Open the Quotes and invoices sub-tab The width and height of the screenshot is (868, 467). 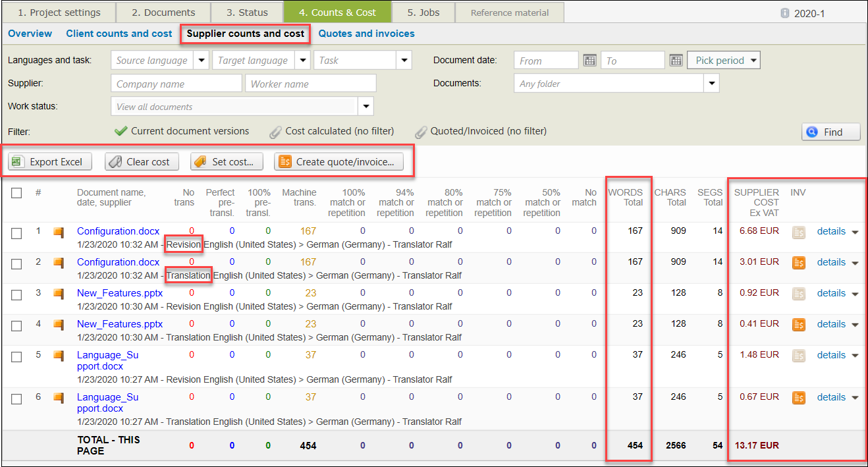366,34
